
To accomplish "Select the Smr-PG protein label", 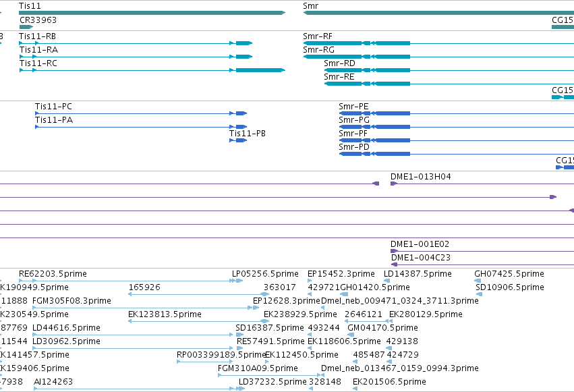I will click(x=354, y=120).
